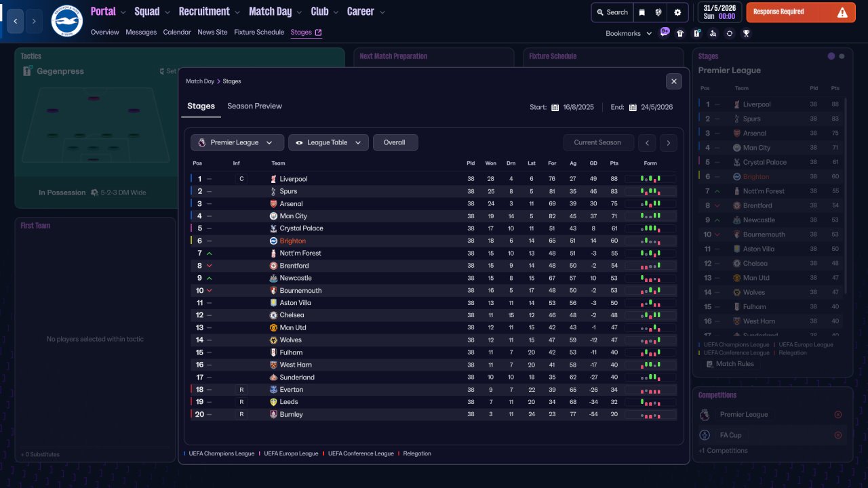Open Match Rules in the Stages panel
Screen dimensions: 868x488
tap(730, 364)
